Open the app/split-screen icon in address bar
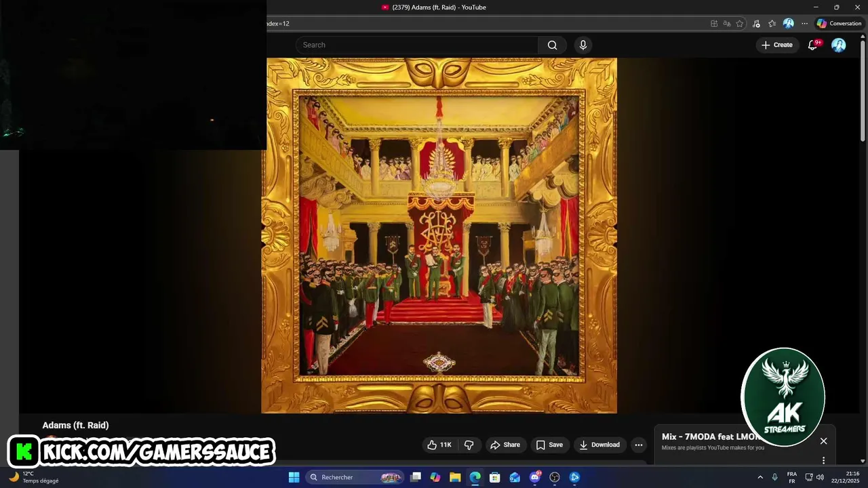This screenshot has width=868, height=488. tap(714, 24)
